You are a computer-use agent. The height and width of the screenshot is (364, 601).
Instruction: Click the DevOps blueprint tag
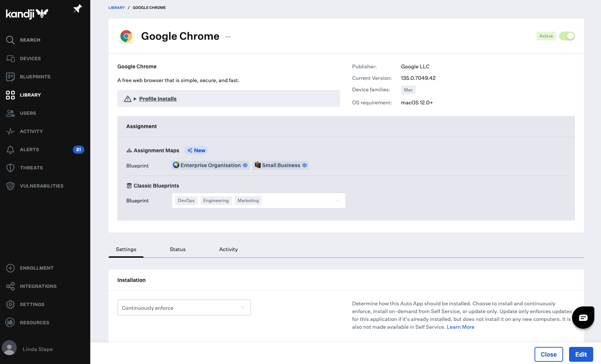coord(186,201)
